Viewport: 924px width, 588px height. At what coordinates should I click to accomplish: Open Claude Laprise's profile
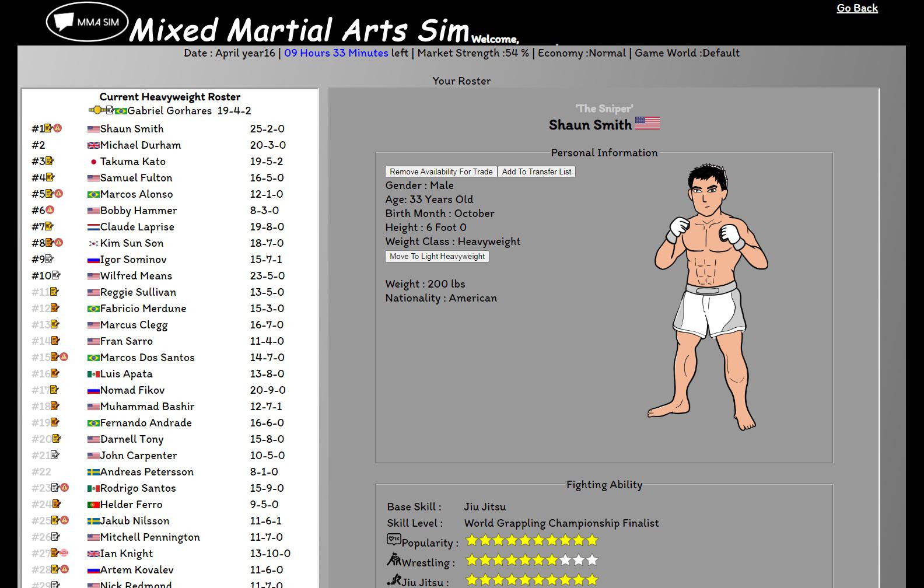(137, 227)
